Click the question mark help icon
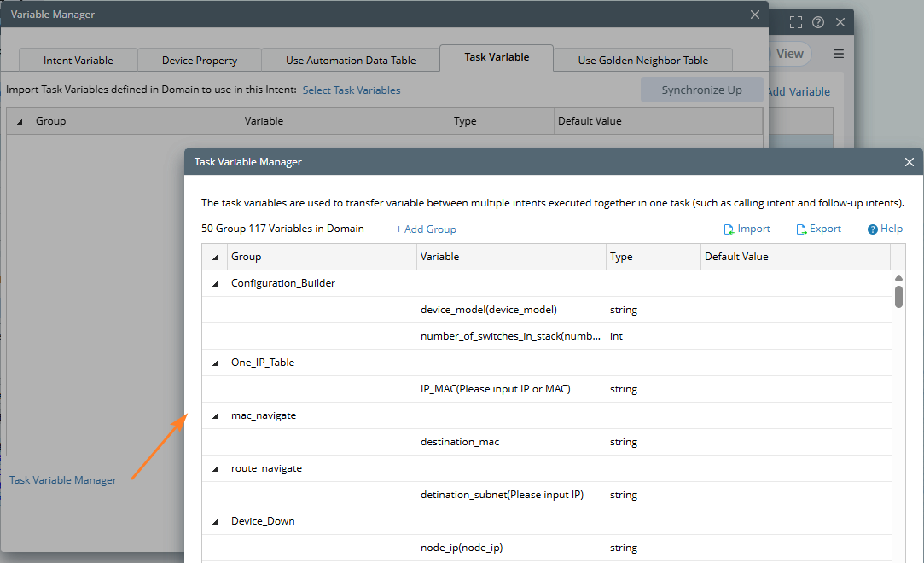924x563 pixels. pos(818,23)
